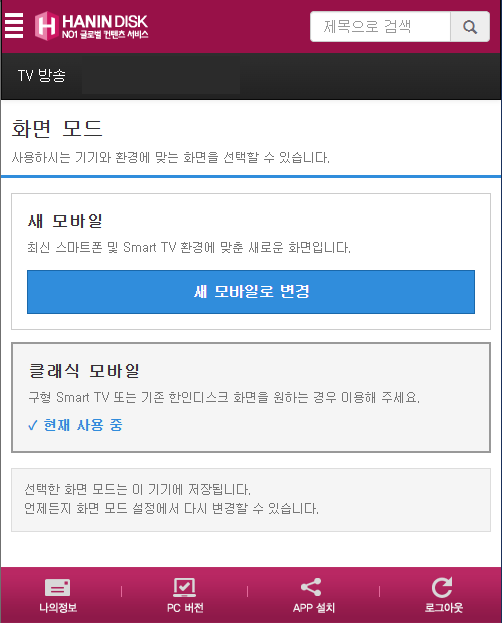Click the 클래식 모바일 heading text
The height and width of the screenshot is (623, 502).
click(x=84, y=371)
